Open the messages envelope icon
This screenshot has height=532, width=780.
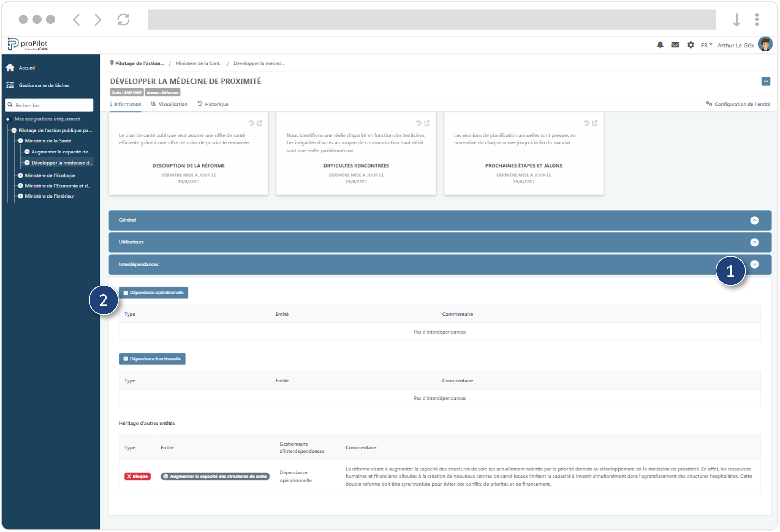point(675,45)
